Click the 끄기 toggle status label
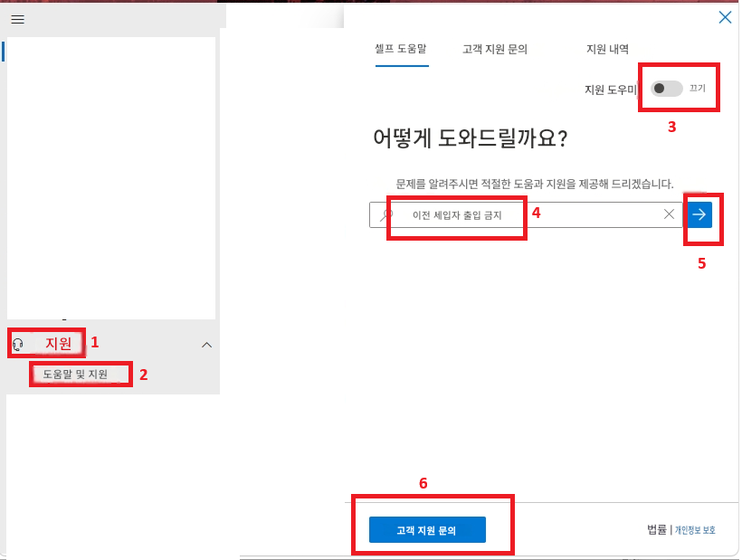This screenshot has height=560, width=742. (x=698, y=89)
